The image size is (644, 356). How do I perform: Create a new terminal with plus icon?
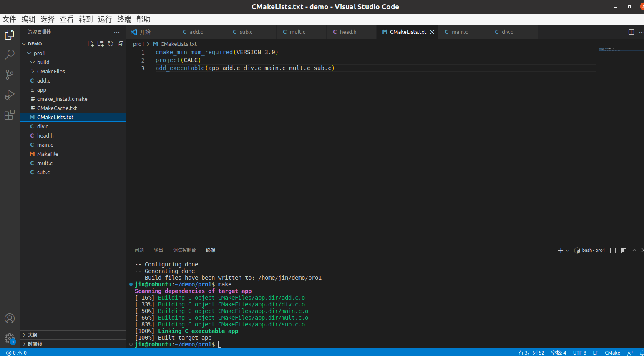561,250
